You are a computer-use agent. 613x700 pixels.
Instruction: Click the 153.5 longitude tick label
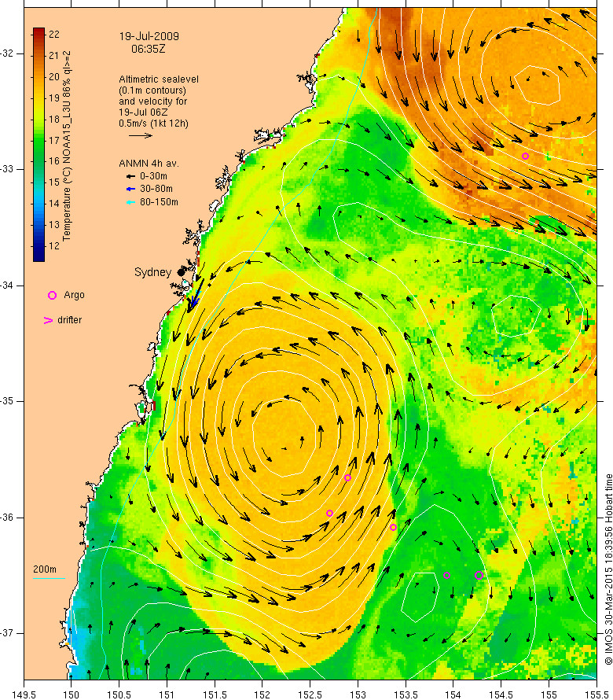tap(406, 694)
